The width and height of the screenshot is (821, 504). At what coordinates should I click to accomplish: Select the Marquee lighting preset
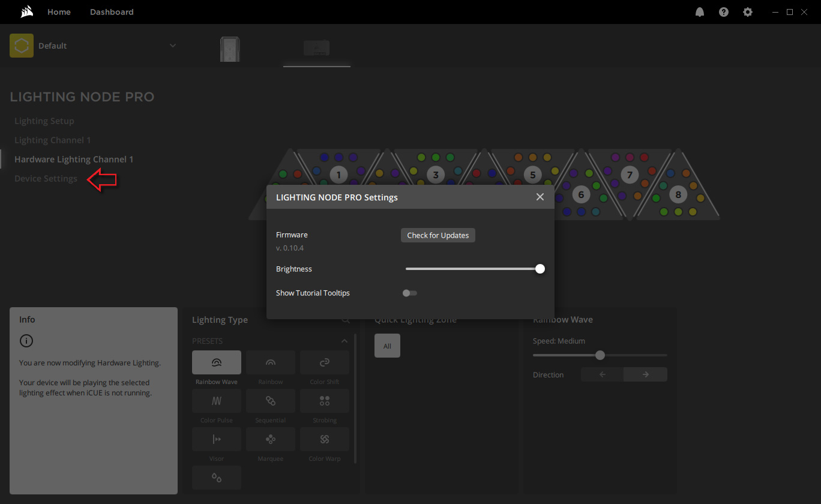tap(271, 439)
